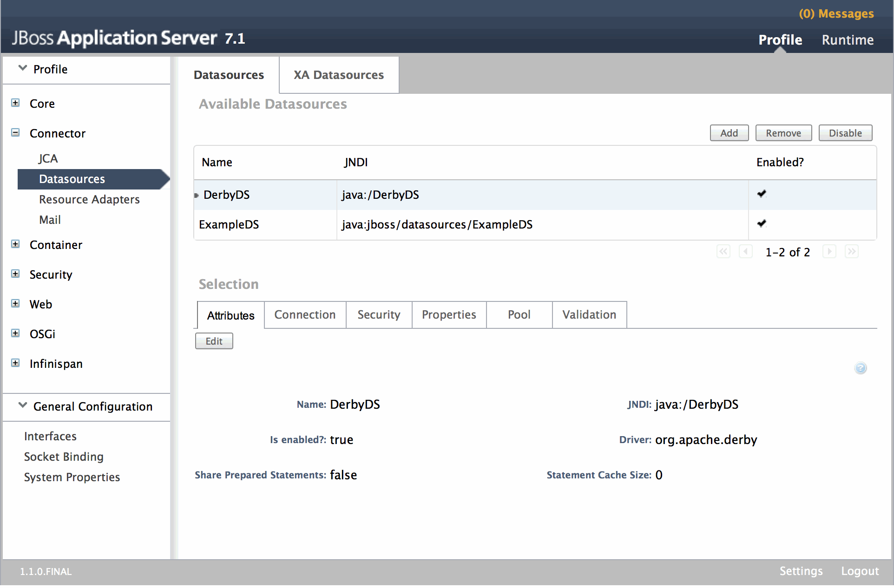Expand the Security tree node in sidebar
894x588 pixels.
pyautogui.click(x=16, y=274)
